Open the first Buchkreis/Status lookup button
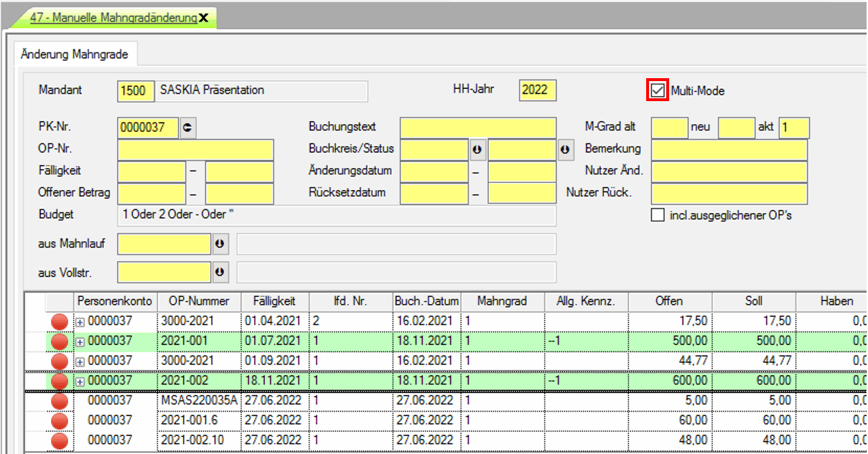Viewport: 868px width, 454px height. pos(477,150)
